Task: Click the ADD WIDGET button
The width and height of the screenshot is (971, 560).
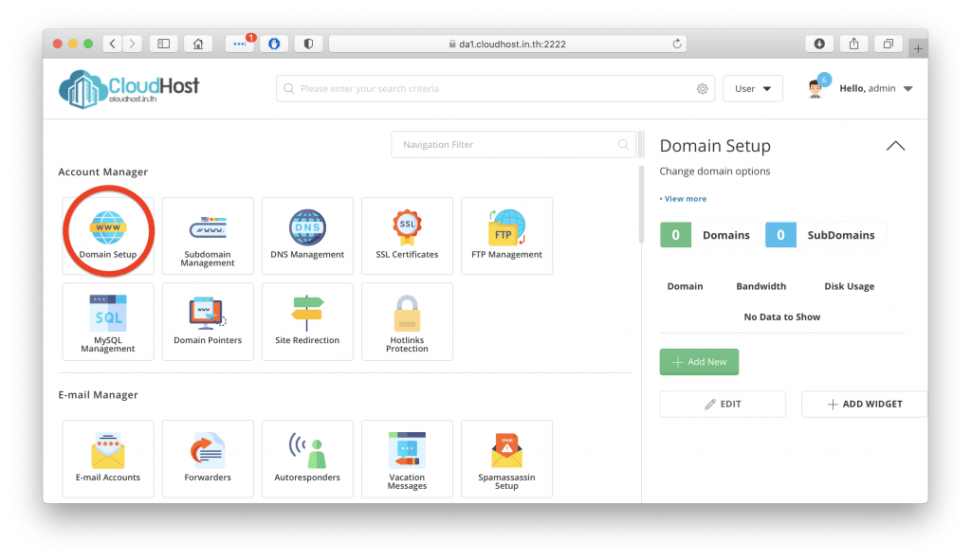Action: (x=864, y=405)
